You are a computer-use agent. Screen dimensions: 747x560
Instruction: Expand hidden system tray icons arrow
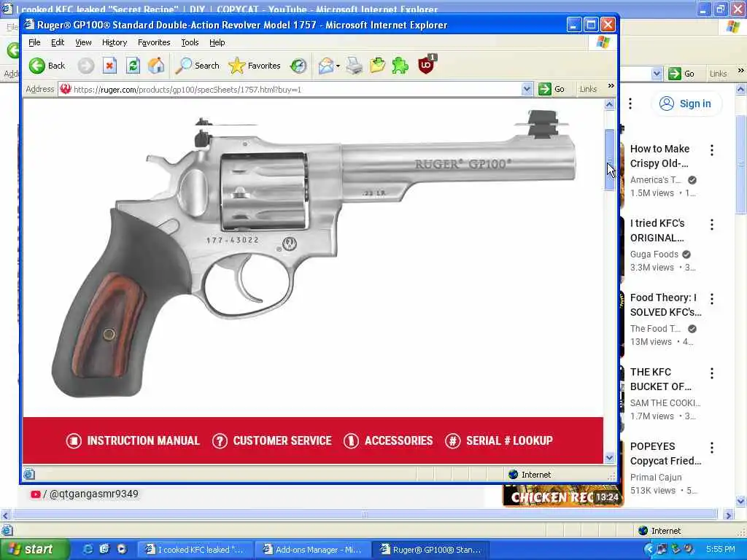649,550
